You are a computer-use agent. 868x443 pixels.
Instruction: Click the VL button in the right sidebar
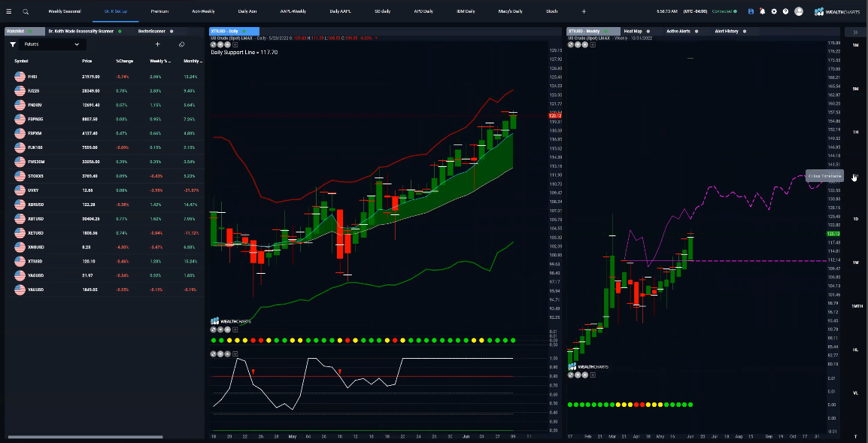click(x=855, y=393)
